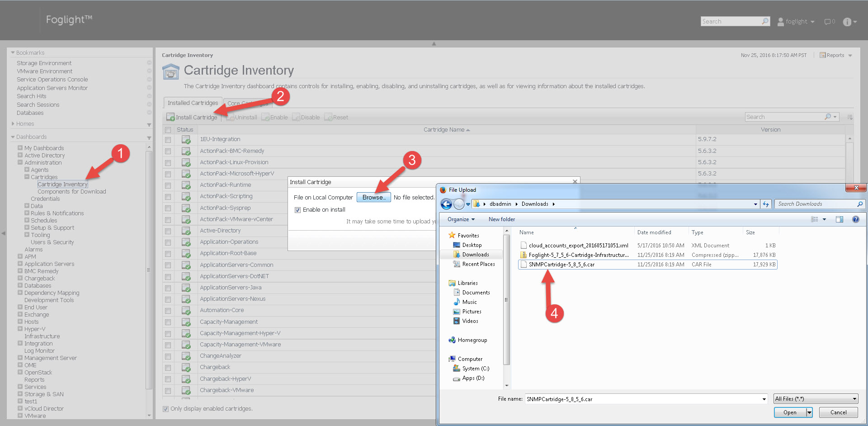This screenshot has width=868, height=426.
Task: Click the foglight user icon
Action: 781,22
